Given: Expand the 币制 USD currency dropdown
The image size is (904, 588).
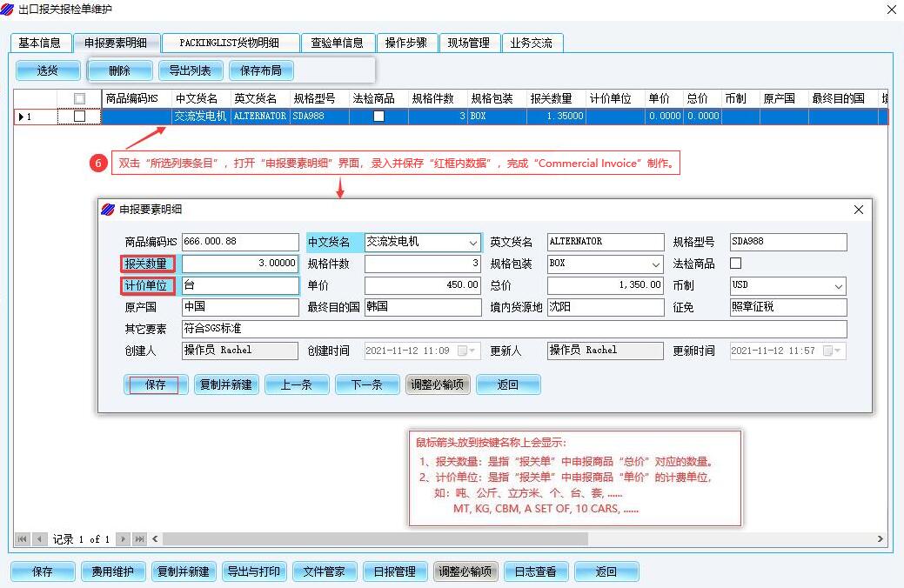Looking at the screenshot, I should [x=838, y=285].
